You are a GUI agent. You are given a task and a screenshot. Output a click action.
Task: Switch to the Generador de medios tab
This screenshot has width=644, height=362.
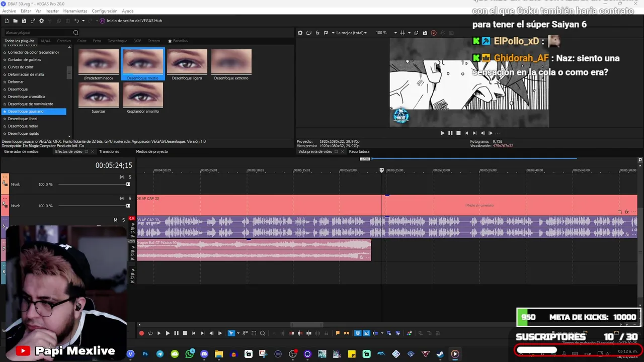[21, 151]
